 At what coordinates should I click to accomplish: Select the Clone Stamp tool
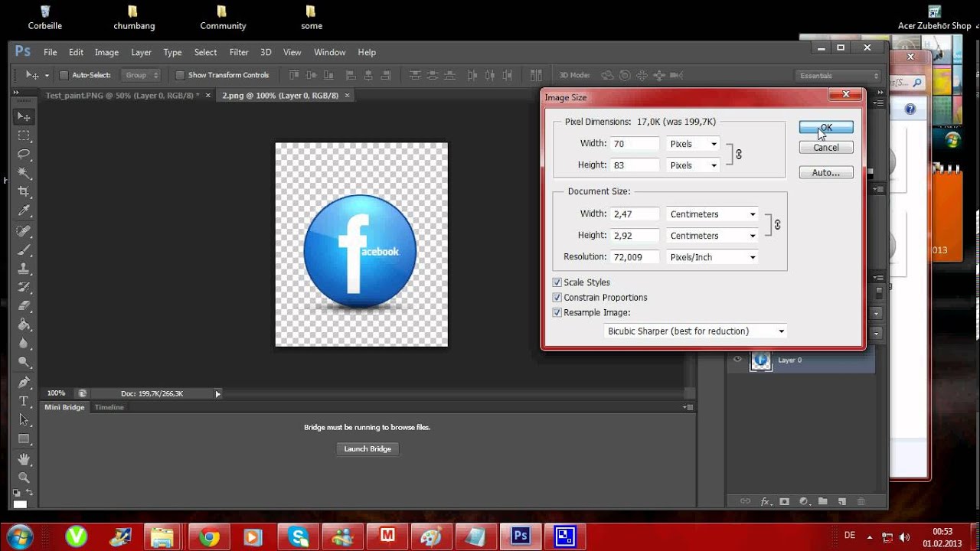coord(24,269)
